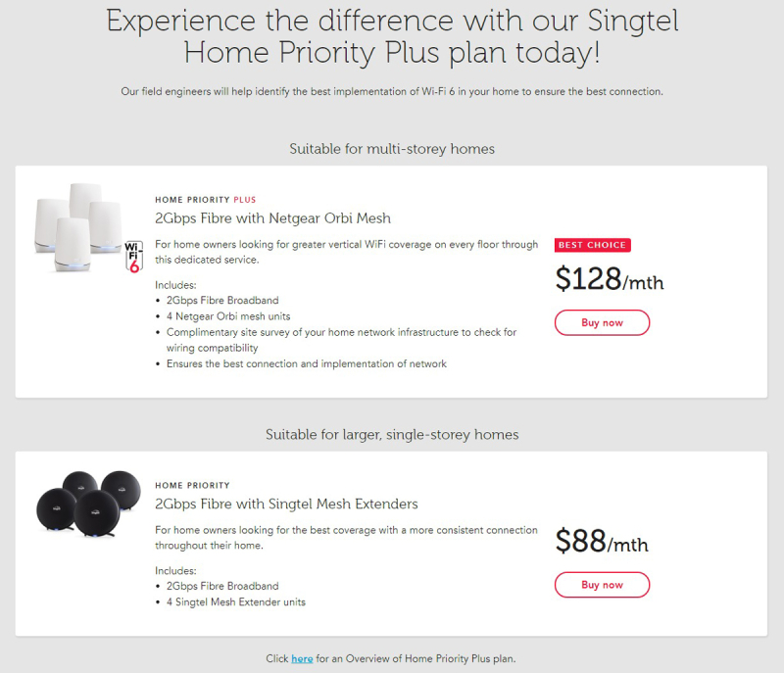Click the black Singtel Mesh Extenders image
Image resolution: width=784 pixels, height=673 pixels.
tap(88, 504)
